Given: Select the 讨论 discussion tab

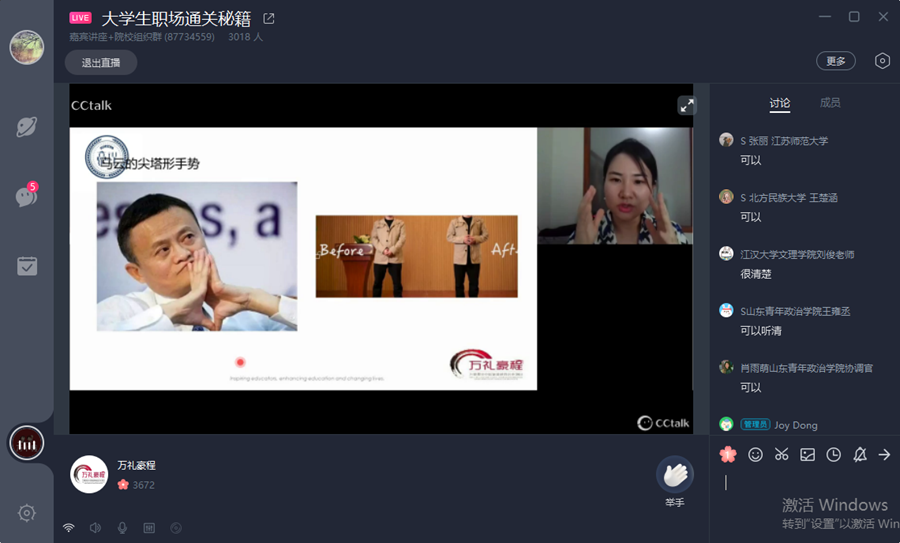Looking at the screenshot, I should [x=780, y=103].
